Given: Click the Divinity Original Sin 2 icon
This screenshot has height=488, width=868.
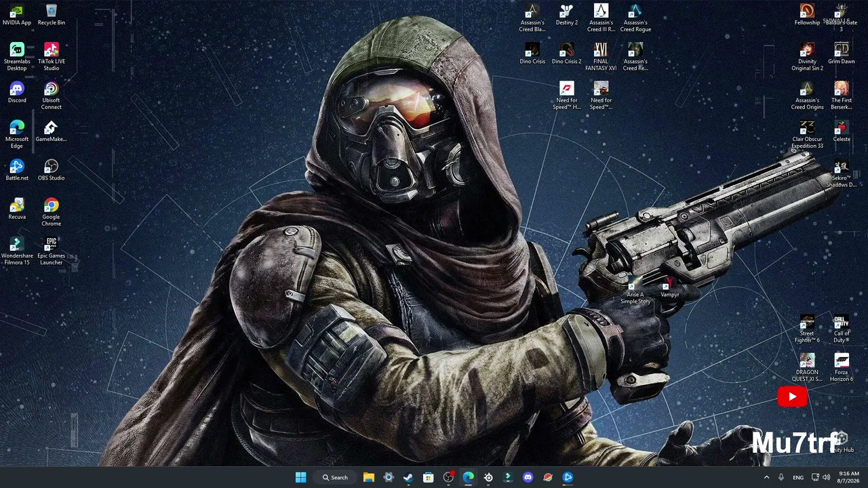Looking at the screenshot, I should [x=807, y=57].
